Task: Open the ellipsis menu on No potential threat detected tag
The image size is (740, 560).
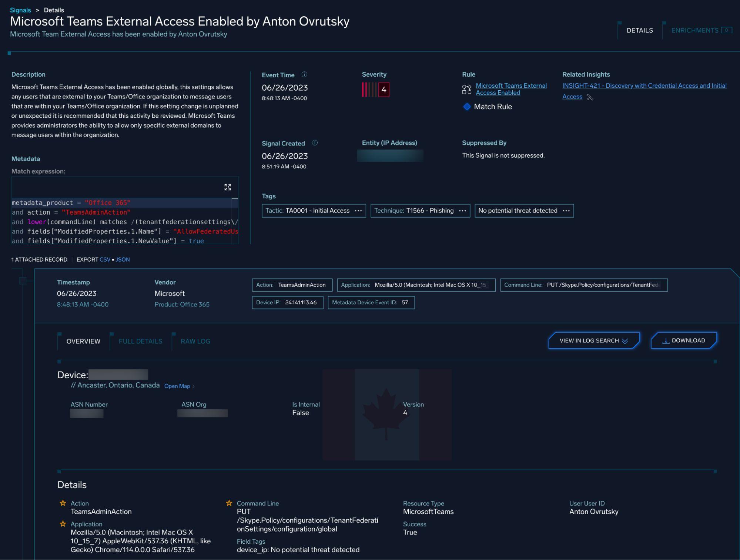Action: click(567, 211)
